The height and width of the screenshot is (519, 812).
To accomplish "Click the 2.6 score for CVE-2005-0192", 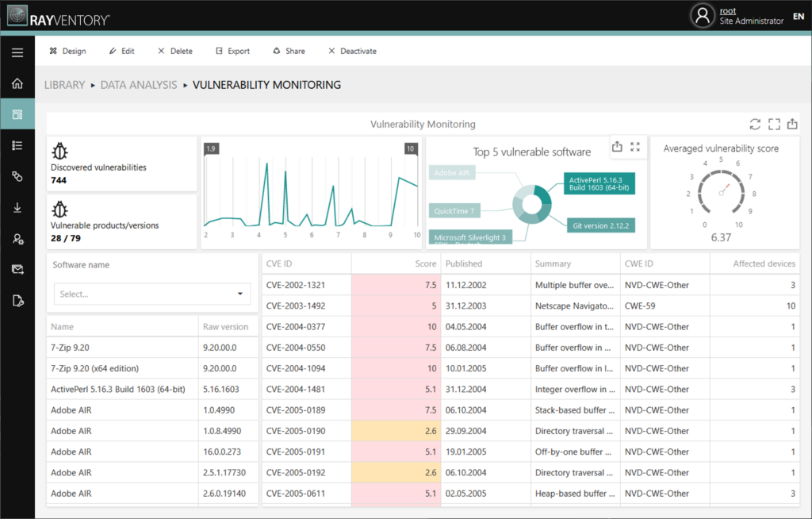I will 396,472.
